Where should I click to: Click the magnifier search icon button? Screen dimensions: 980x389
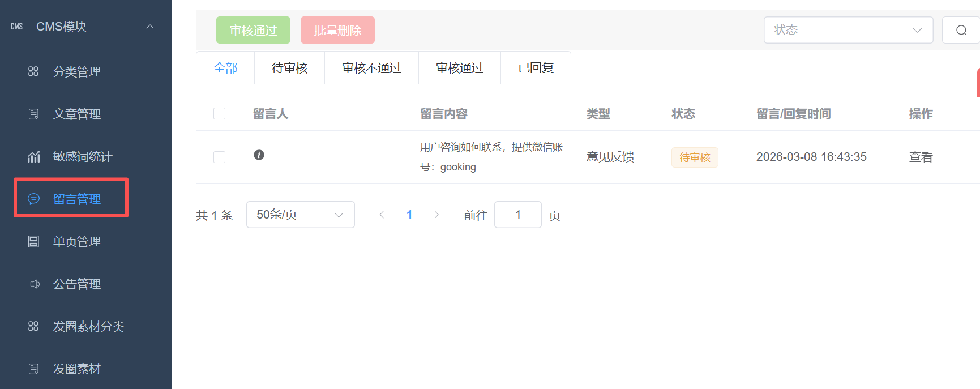pos(961,31)
